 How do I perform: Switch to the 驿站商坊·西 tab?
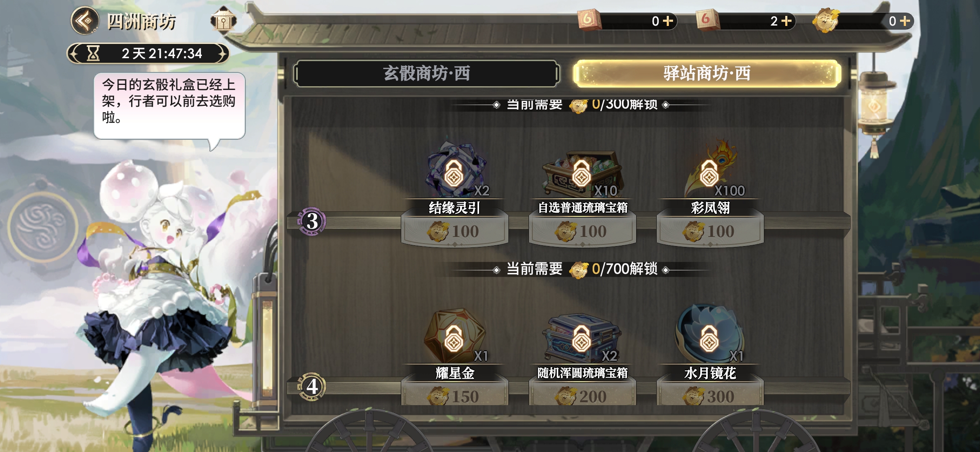tap(707, 74)
